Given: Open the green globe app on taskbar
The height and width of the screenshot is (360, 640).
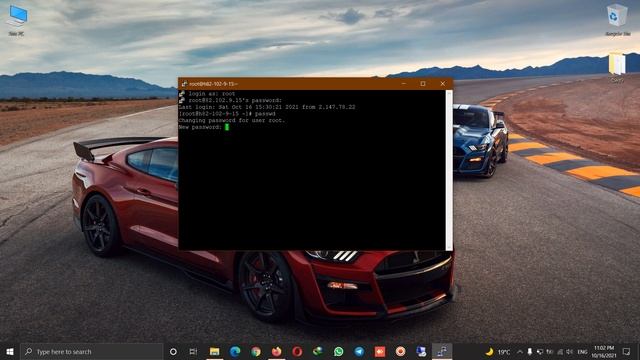Looking at the screenshot, I should (318, 351).
